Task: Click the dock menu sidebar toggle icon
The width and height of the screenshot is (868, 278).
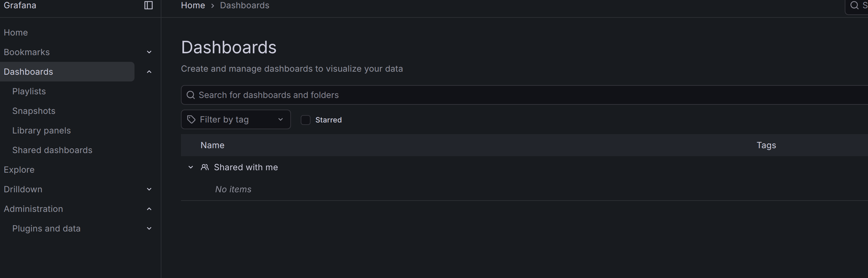Action: 149,6
